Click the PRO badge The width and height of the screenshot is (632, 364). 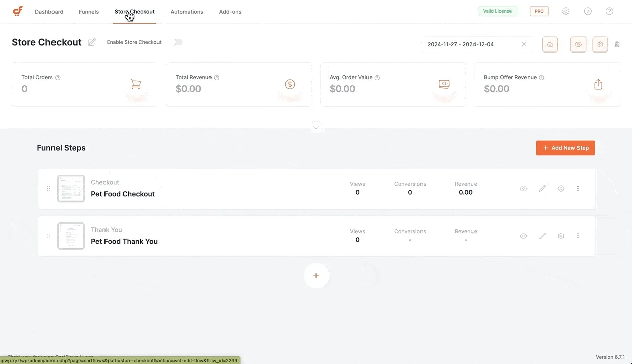pos(539,11)
